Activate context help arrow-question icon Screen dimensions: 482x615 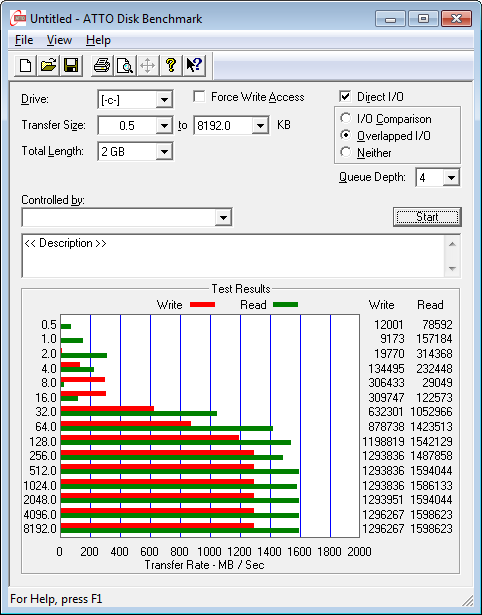tap(194, 65)
